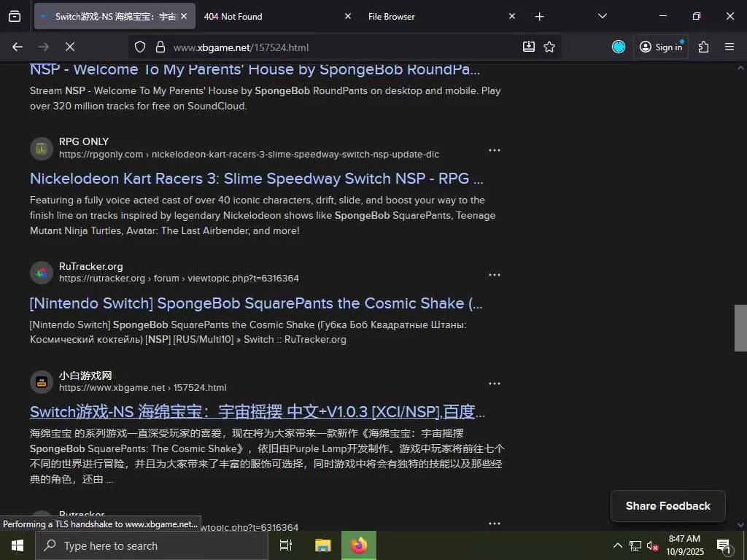Open more options for RPG ONLY result
This screenshot has height=560, width=747.
click(x=495, y=150)
